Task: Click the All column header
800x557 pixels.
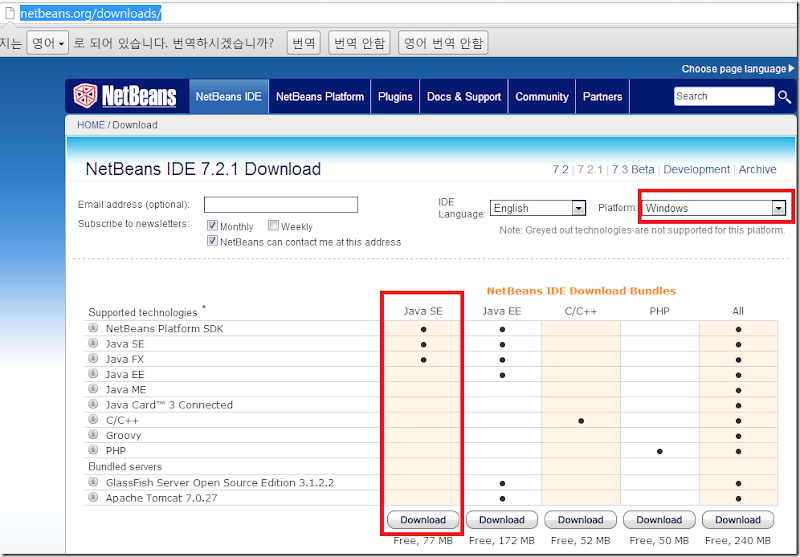Action: (738, 311)
